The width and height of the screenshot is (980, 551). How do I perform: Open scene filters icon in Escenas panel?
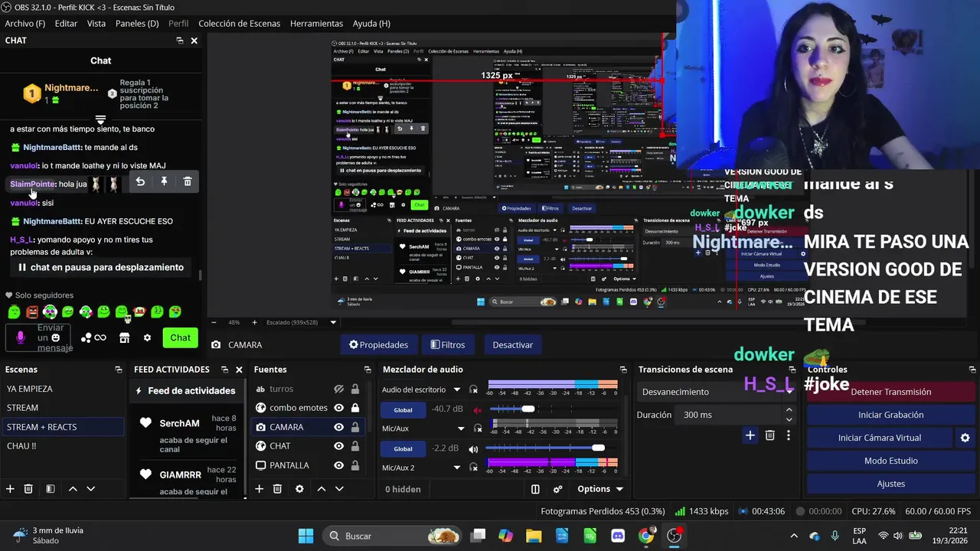(x=50, y=488)
